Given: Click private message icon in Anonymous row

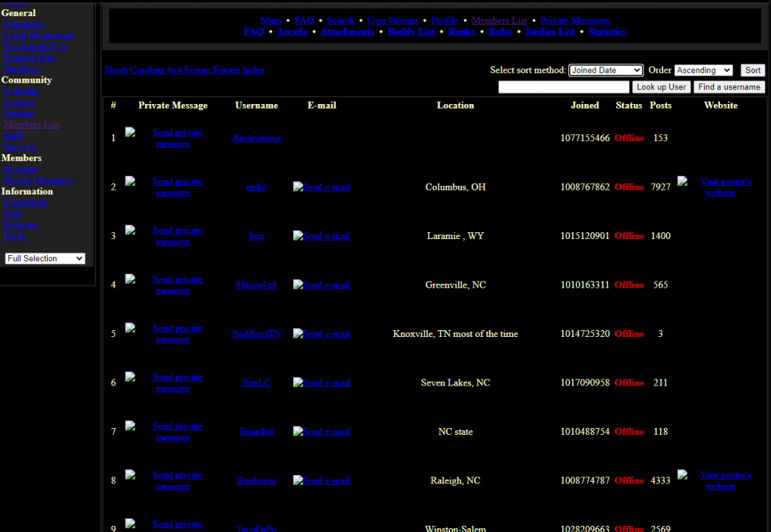Looking at the screenshot, I should click(130, 133).
